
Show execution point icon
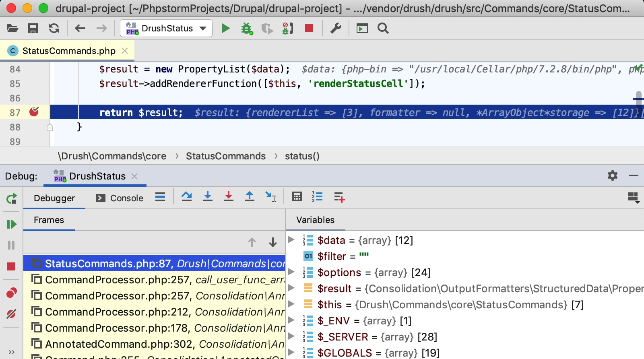(160, 197)
